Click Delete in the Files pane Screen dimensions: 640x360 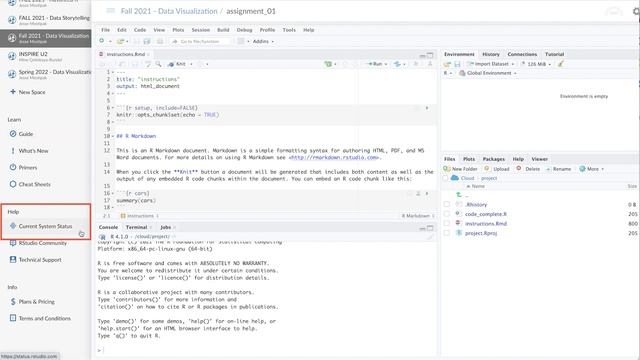528,169
